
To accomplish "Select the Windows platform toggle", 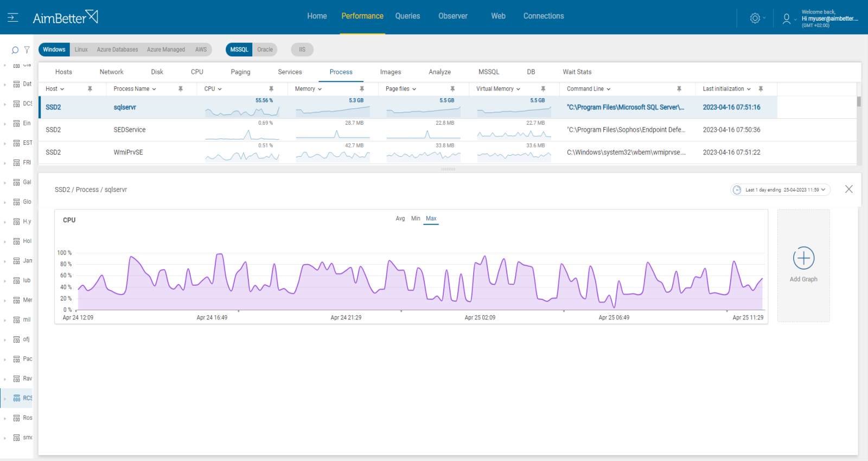I will (54, 49).
